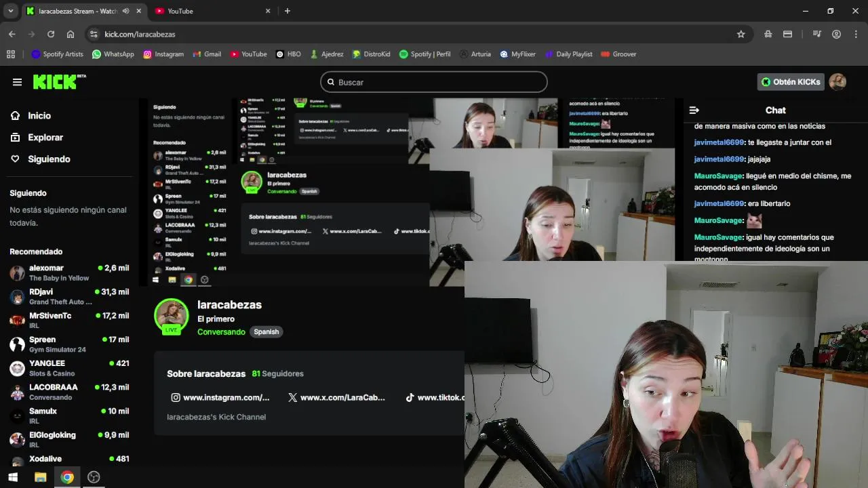Close the laracabezas Stream tab
This screenshot has height=488, width=868.
click(x=139, y=11)
